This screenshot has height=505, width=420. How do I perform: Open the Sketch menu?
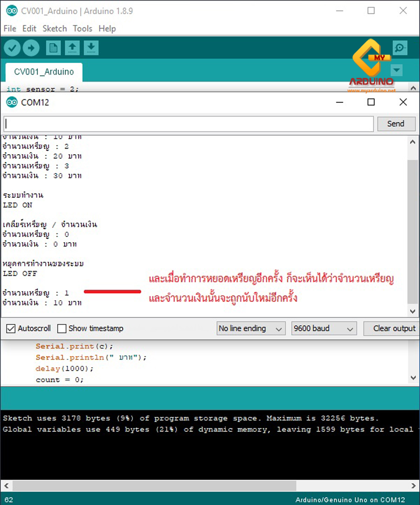pyautogui.click(x=55, y=29)
